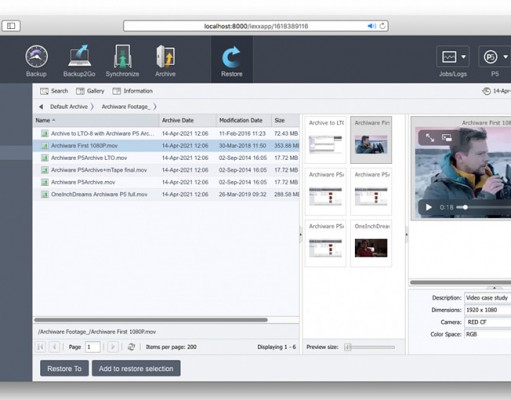Expand video preview to fullscreen
The width and height of the screenshot is (511, 400).
click(430, 138)
